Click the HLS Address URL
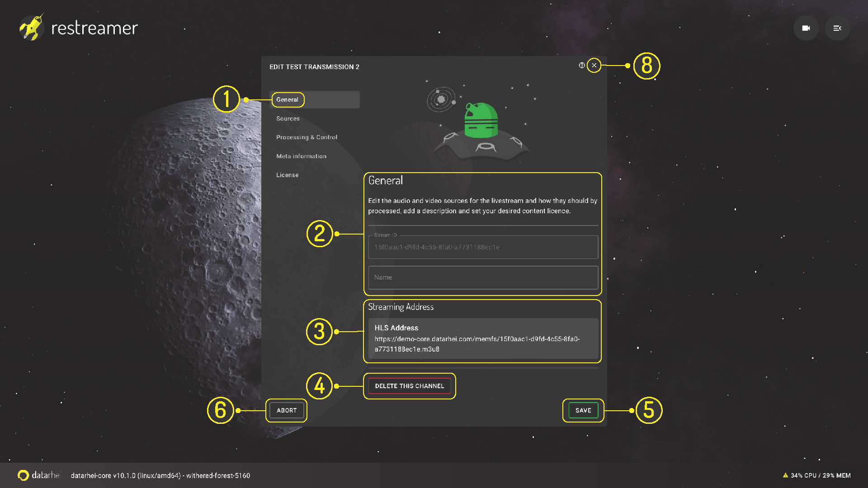Image resolution: width=868 pixels, height=488 pixels. [477, 344]
